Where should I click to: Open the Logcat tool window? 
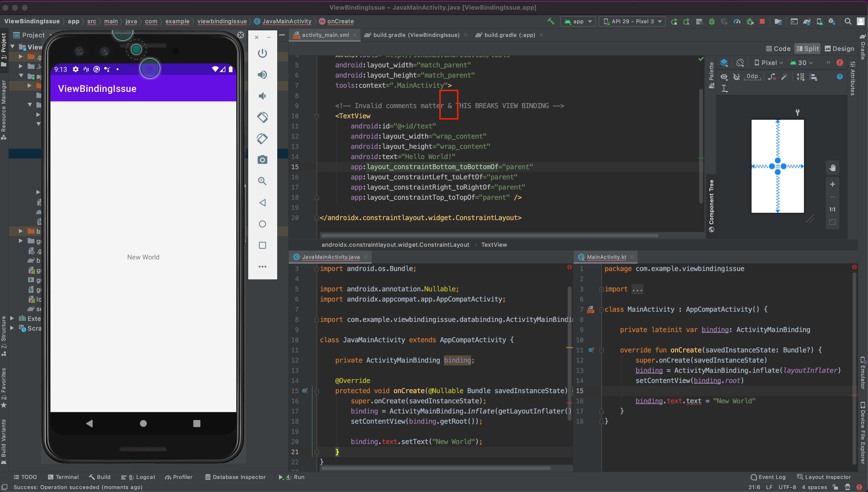click(139, 477)
